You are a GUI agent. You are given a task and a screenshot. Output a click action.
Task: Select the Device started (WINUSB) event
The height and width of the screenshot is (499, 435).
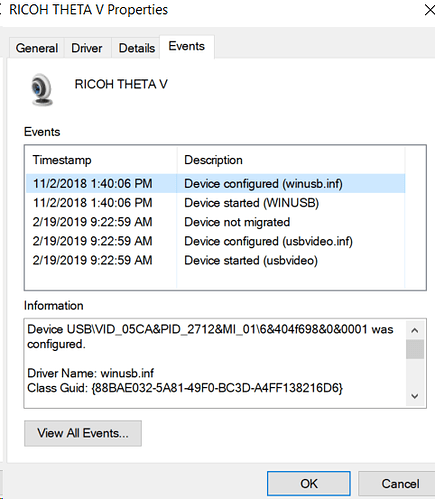216,203
